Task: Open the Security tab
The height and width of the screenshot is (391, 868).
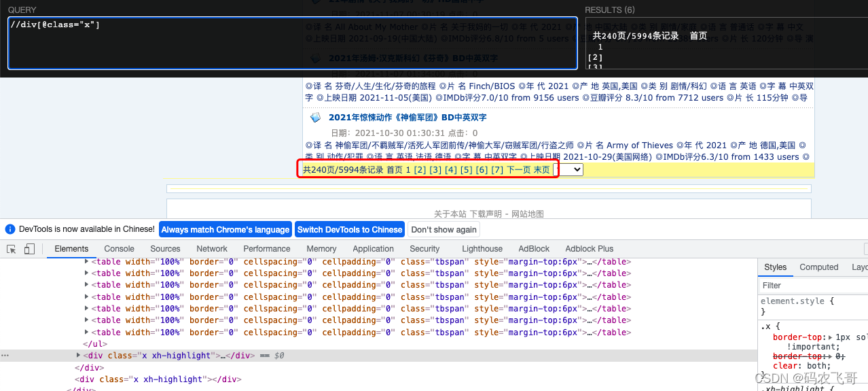Action: point(424,249)
